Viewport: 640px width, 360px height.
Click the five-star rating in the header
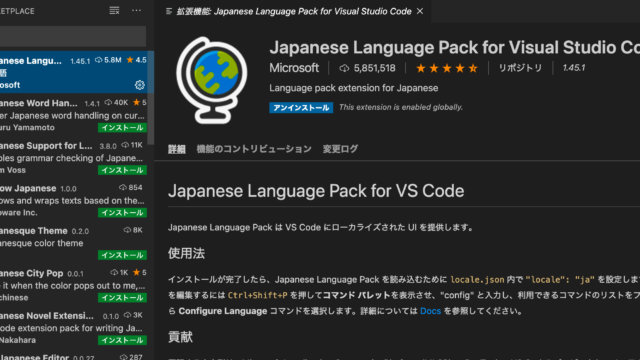pyautogui.click(x=447, y=68)
